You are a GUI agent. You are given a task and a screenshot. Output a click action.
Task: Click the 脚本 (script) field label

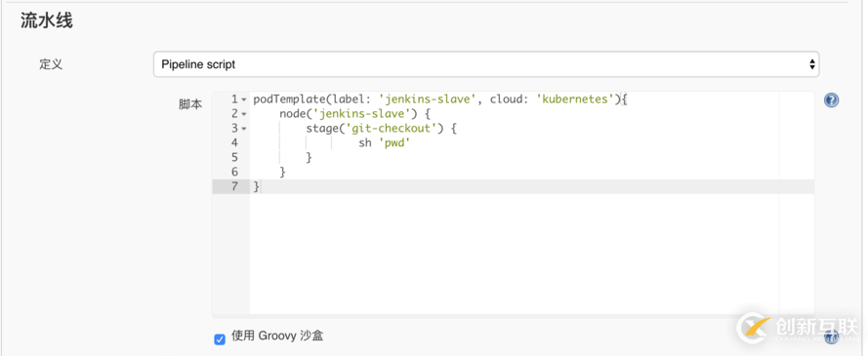pos(189,104)
